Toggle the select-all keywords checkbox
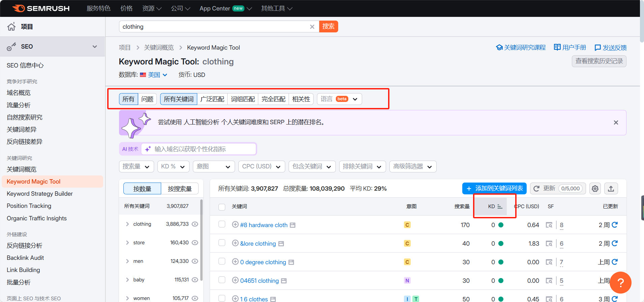 pos(222,207)
